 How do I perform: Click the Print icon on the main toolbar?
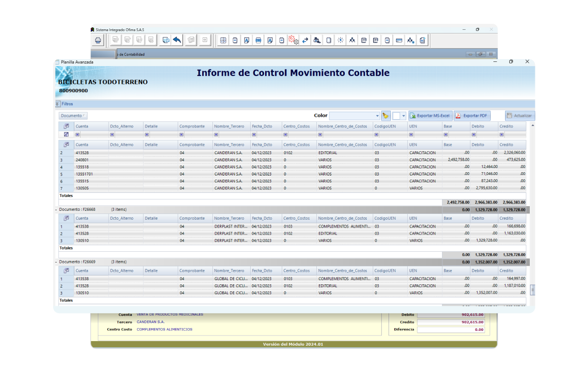98,40
